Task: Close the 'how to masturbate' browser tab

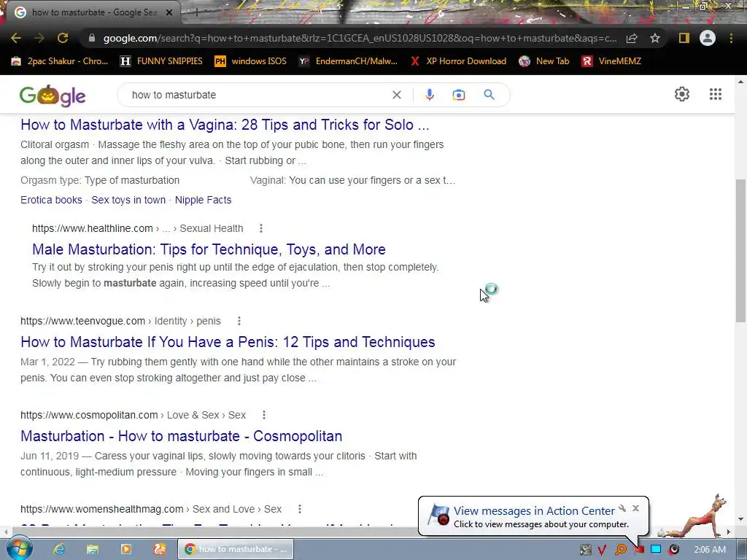Action: (x=169, y=12)
